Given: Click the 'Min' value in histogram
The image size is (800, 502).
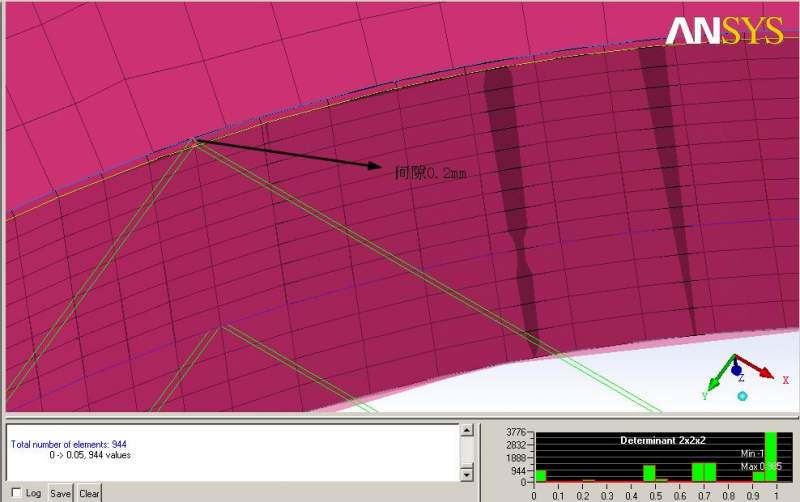Looking at the screenshot, I should click(x=752, y=453).
